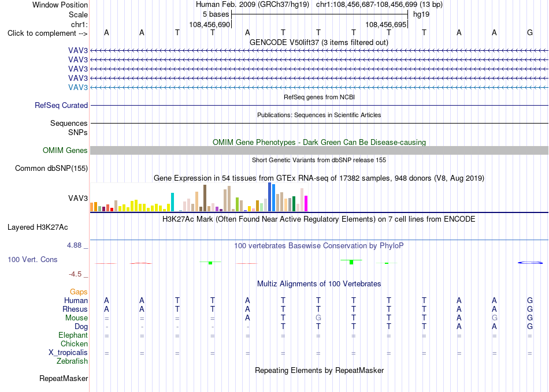Select the Dog species label
Screen dimensions: 549x392
(81, 327)
